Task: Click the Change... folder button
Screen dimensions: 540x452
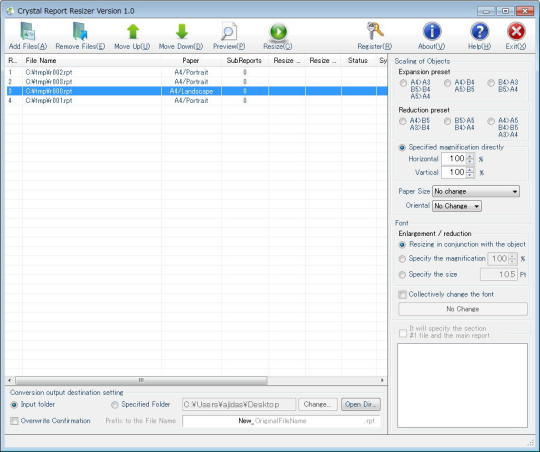Action: pos(317,404)
